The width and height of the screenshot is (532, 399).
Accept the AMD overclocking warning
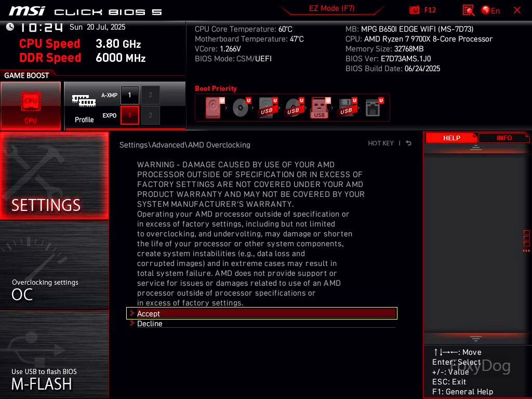pyautogui.click(x=262, y=313)
